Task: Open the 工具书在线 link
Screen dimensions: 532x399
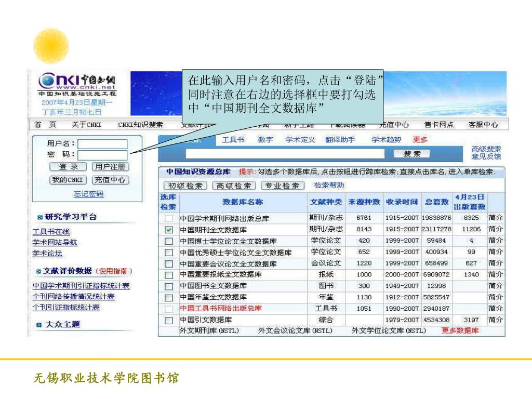Action: (51, 232)
